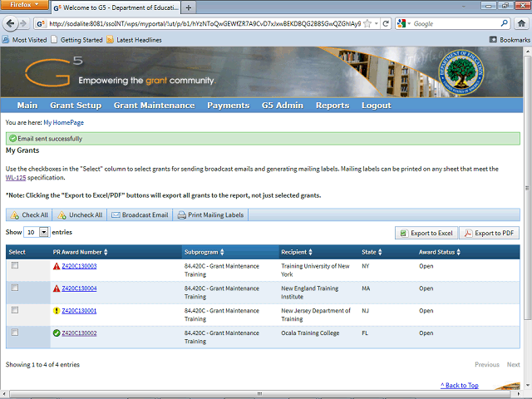The width and height of the screenshot is (532, 399).
Task: Select the checkbox for grant Z420C130003
Action: point(15,265)
